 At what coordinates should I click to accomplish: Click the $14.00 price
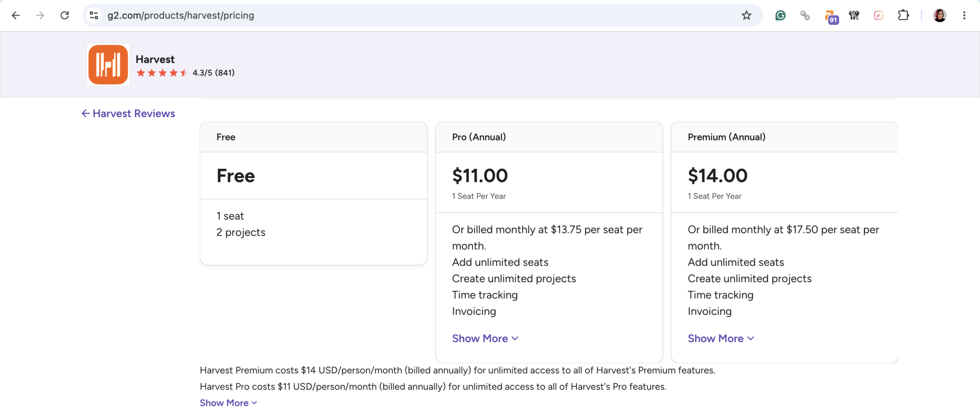click(718, 176)
